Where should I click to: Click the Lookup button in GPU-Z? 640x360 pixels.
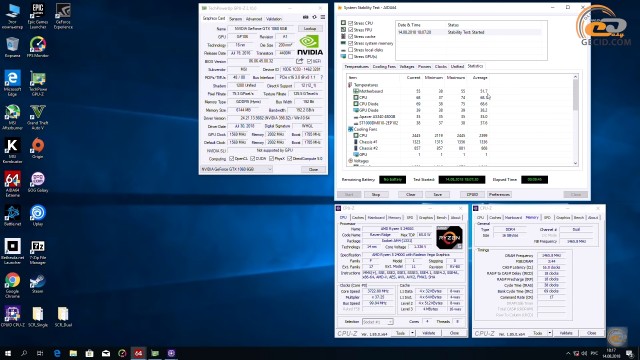[310, 29]
